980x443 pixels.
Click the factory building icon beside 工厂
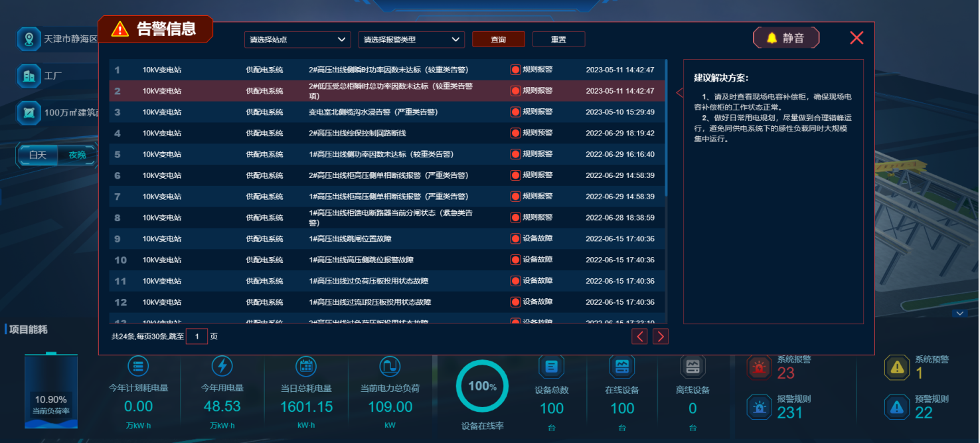pos(29,76)
